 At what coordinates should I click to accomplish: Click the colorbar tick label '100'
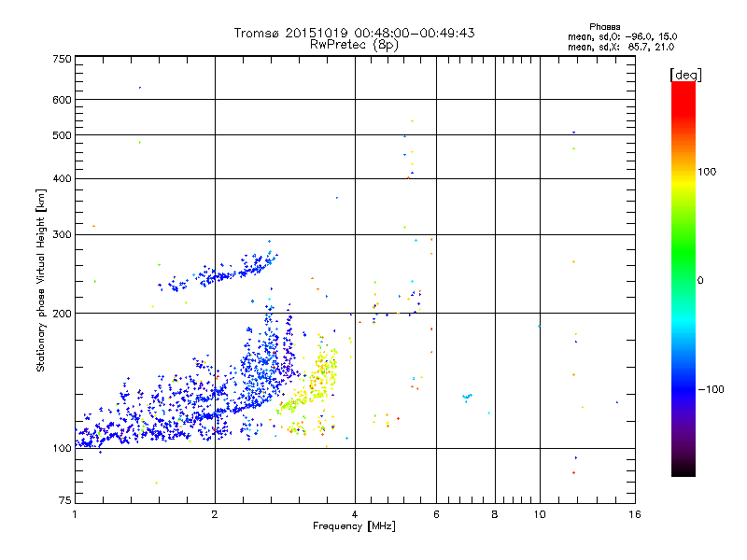click(x=707, y=172)
